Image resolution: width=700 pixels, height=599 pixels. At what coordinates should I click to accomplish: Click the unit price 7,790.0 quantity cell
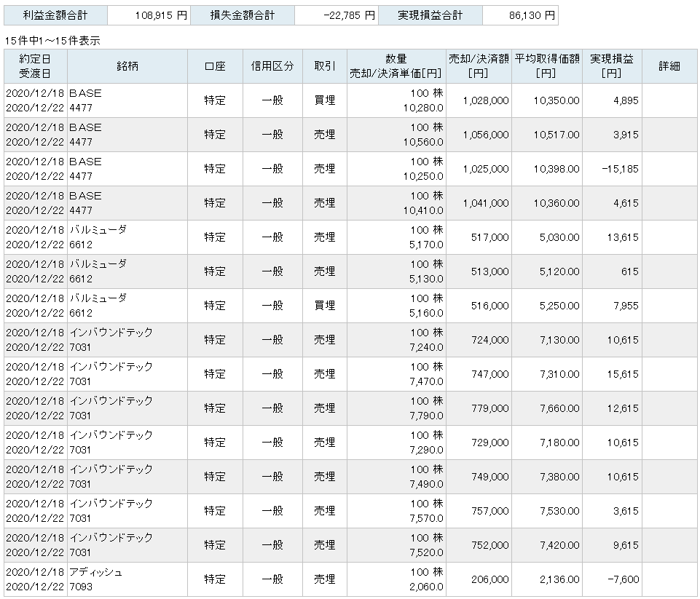tap(396, 408)
